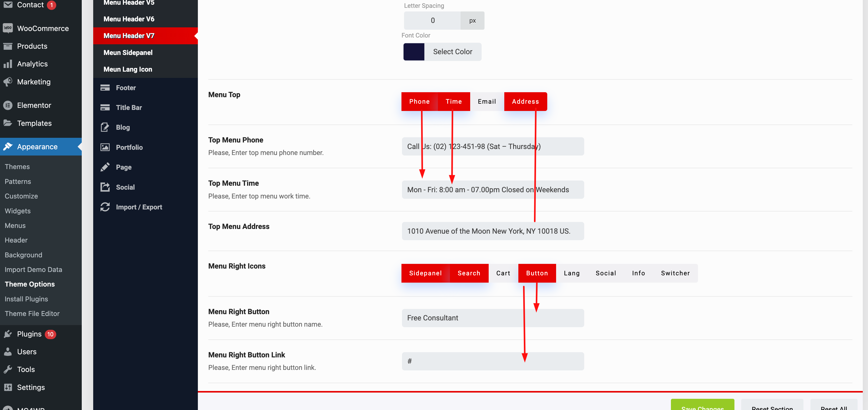
Task: Click the px unit of Letter Spacing
Action: [473, 21]
